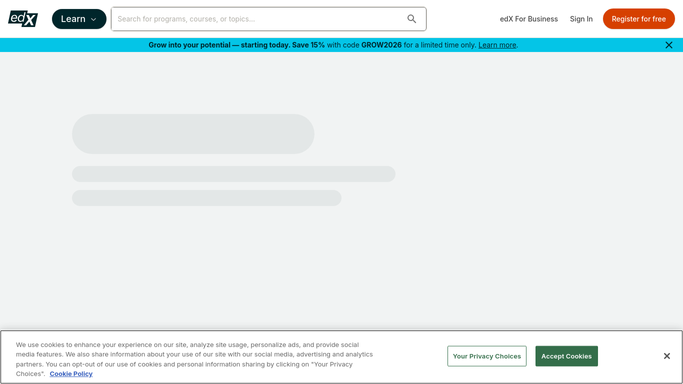Close the cookie consent banner
This screenshot has height=384, width=683.
pyautogui.click(x=666, y=356)
